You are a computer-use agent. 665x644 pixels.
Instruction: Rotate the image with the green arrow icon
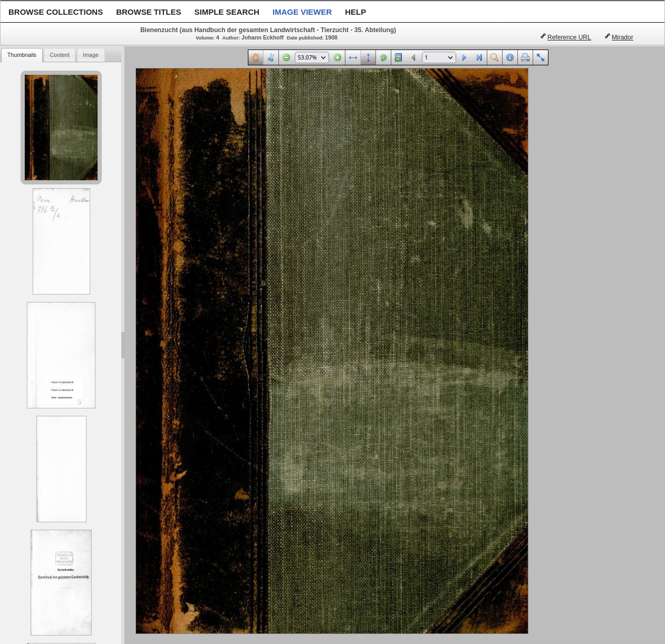pyautogui.click(x=383, y=57)
